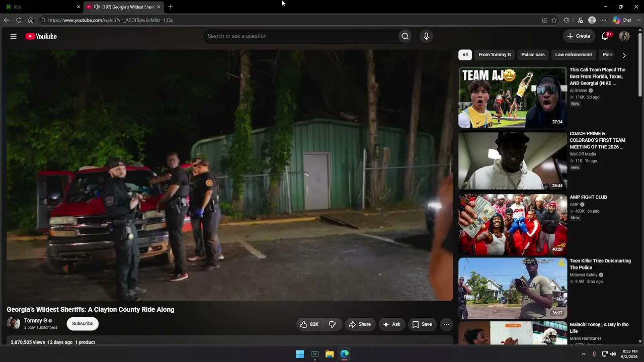Share this video

click(360, 324)
